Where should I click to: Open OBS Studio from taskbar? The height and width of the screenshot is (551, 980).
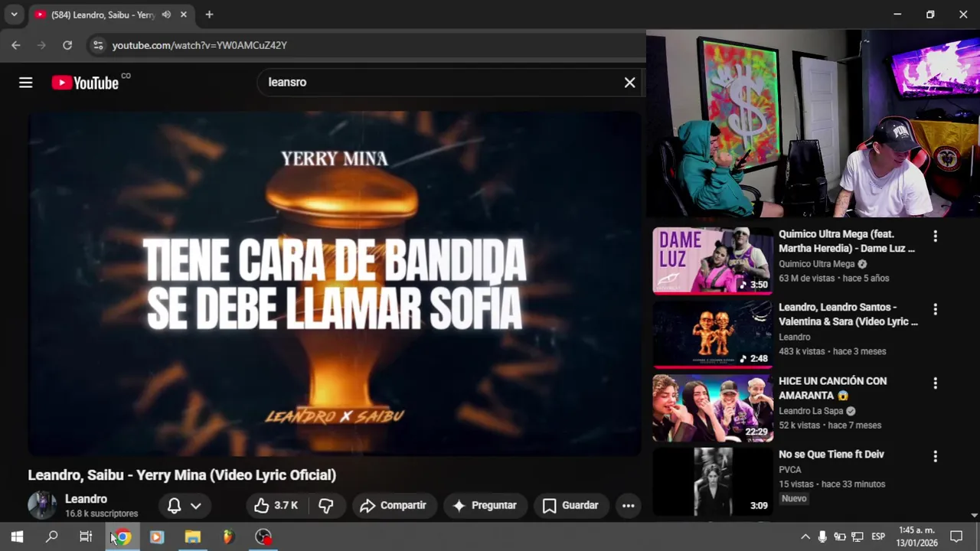click(263, 536)
